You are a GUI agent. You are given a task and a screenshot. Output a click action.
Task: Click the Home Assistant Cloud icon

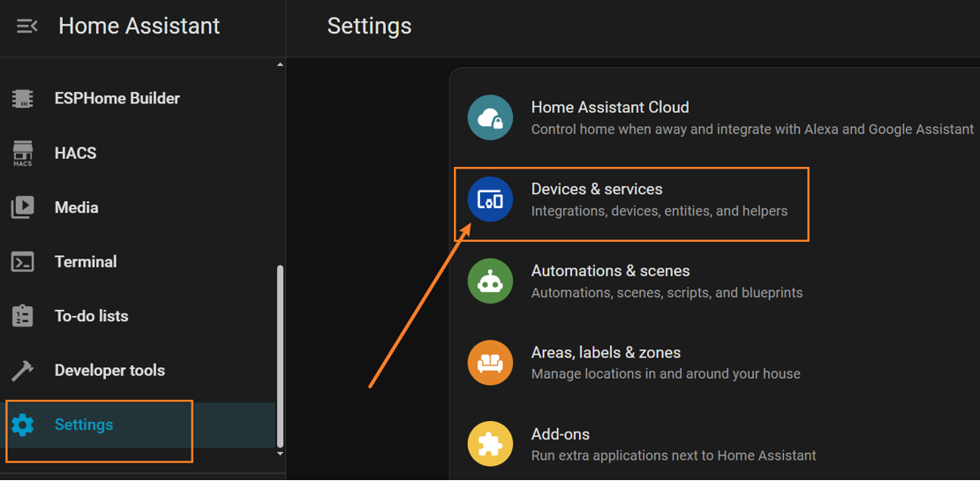click(490, 117)
